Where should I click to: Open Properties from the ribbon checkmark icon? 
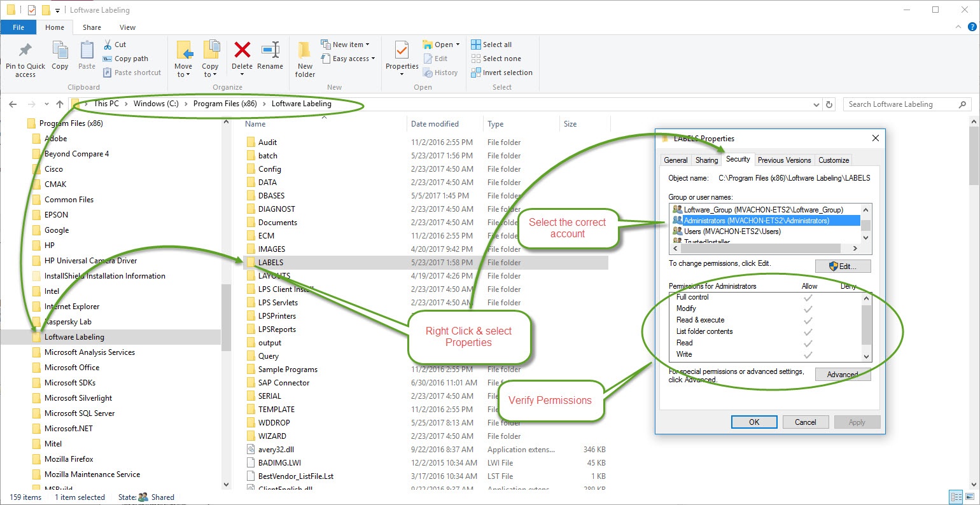pyautogui.click(x=402, y=50)
